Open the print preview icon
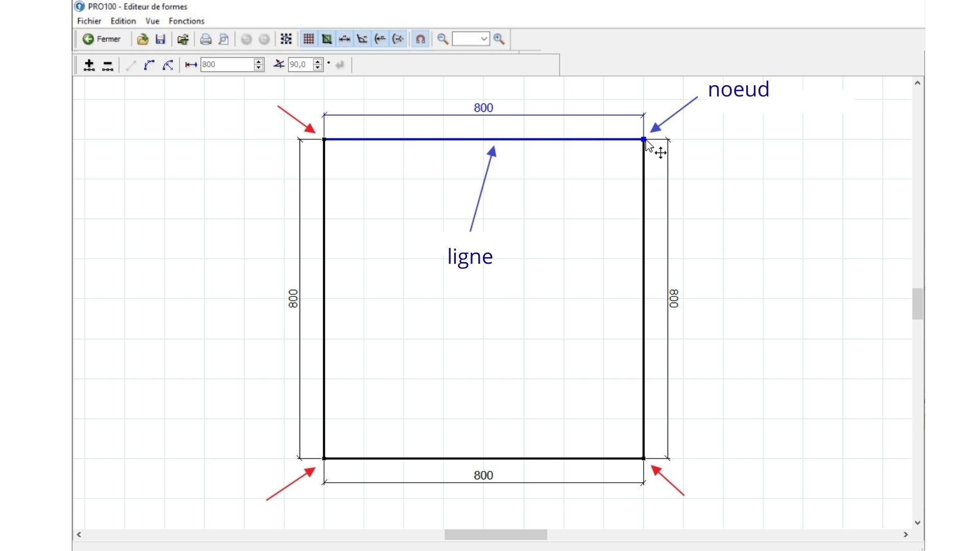980x551 pixels. [224, 39]
